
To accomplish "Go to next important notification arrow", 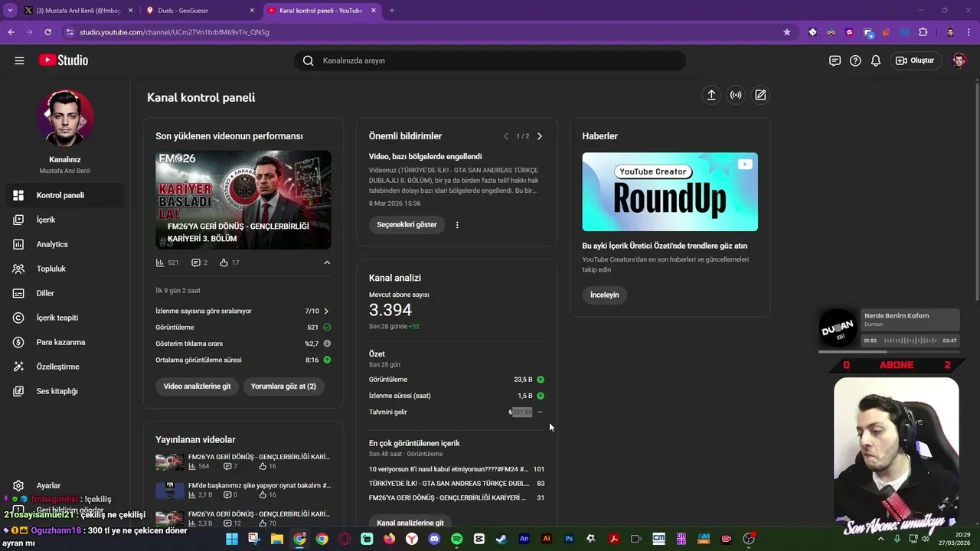I will pyautogui.click(x=540, y=136).
